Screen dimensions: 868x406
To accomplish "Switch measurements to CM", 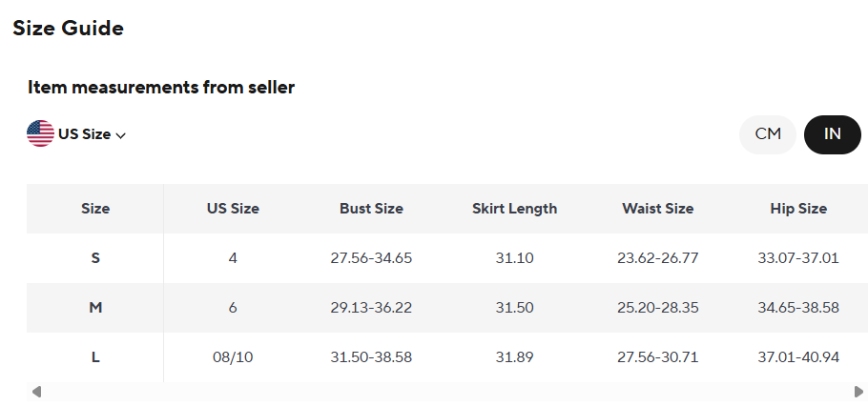I will [768, 134].
